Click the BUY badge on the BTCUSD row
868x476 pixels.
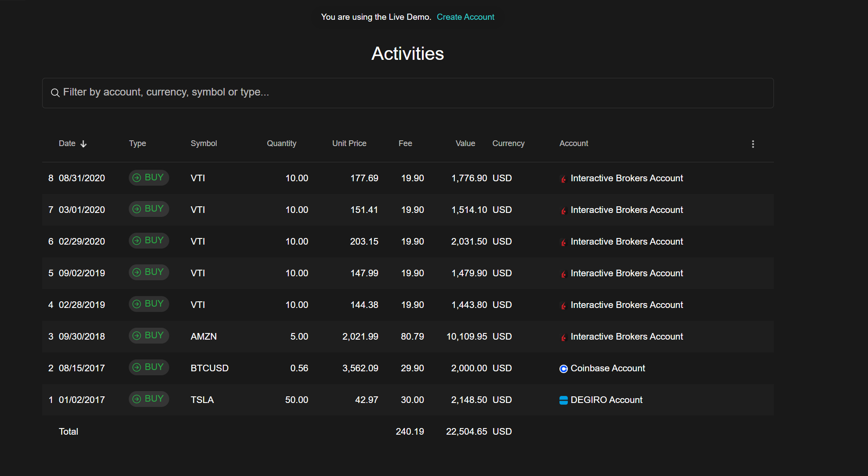coord(149,367)
